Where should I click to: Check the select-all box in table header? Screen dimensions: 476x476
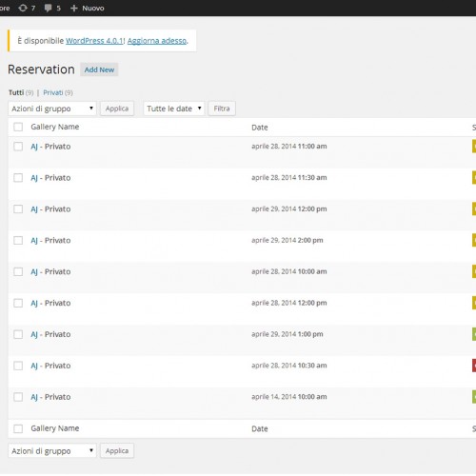pos(18,127)
